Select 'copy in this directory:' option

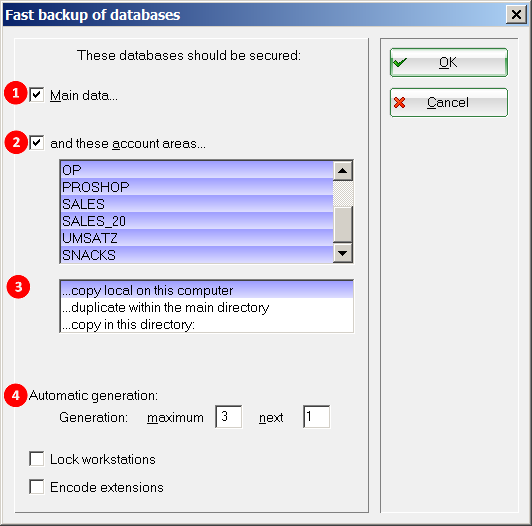coord(207,324)
